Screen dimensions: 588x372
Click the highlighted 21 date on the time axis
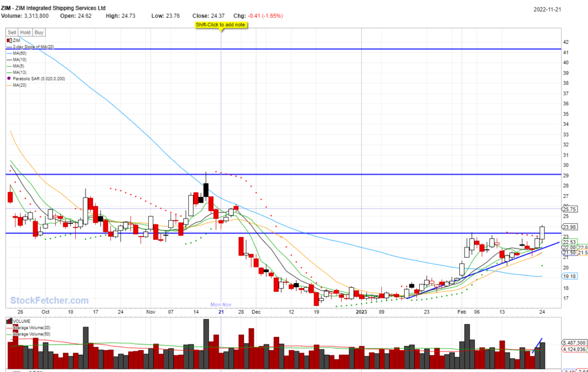[221, 312]
